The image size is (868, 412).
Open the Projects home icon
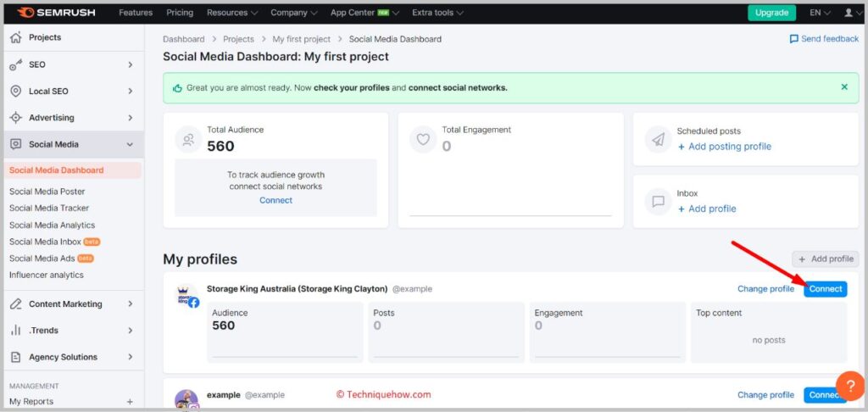coord(16,37)
